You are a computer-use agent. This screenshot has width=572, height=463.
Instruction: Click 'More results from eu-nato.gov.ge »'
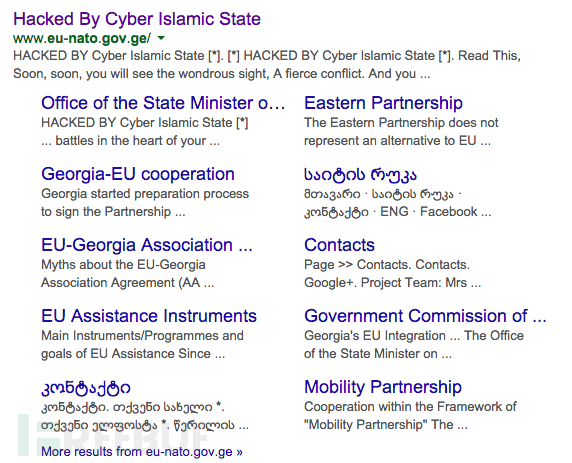coord(142,452)
